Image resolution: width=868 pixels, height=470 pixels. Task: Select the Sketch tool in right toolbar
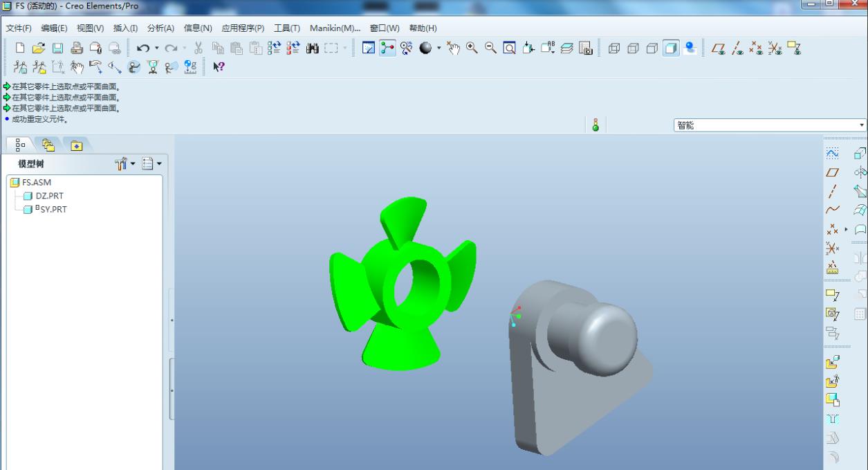click(833, 152)
